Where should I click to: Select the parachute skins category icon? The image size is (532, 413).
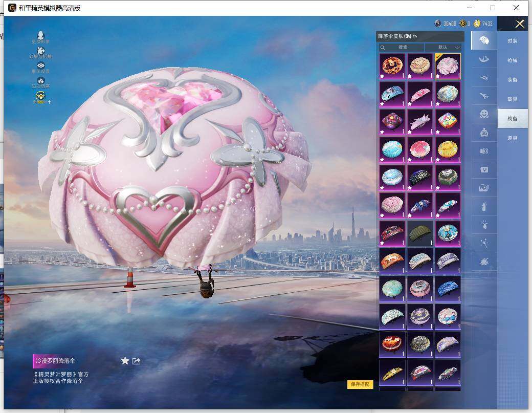[484, 41]
